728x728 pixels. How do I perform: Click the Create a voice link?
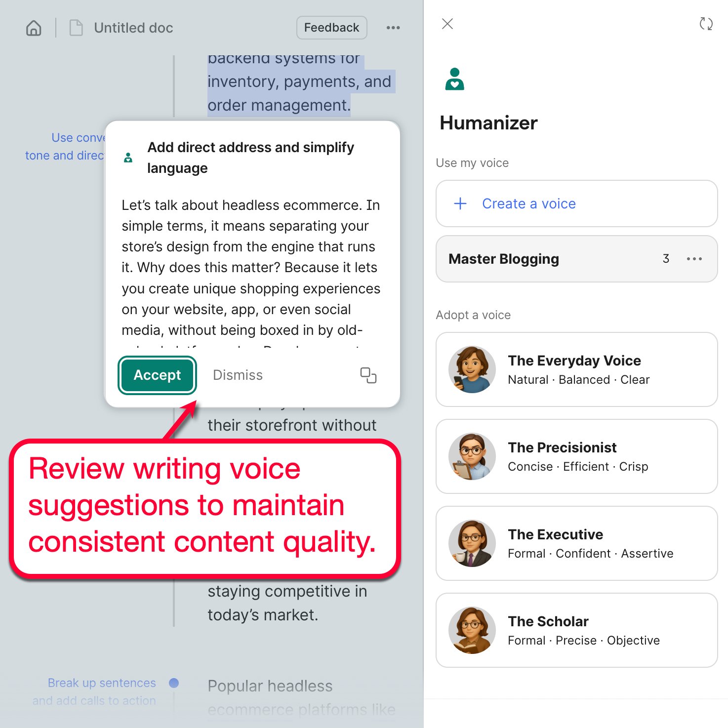click(x=528, y=203)
